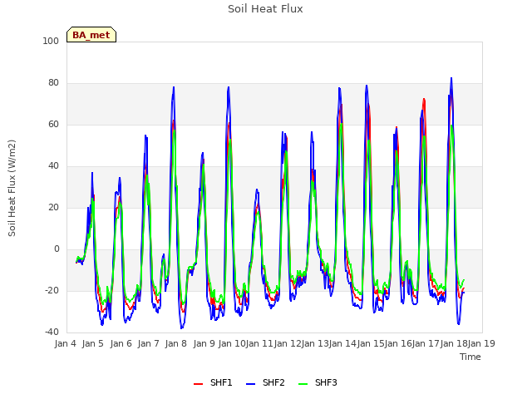Click the Jan 14 x-axis label
The height and width of the screenshot is (399, 532).
342,343
